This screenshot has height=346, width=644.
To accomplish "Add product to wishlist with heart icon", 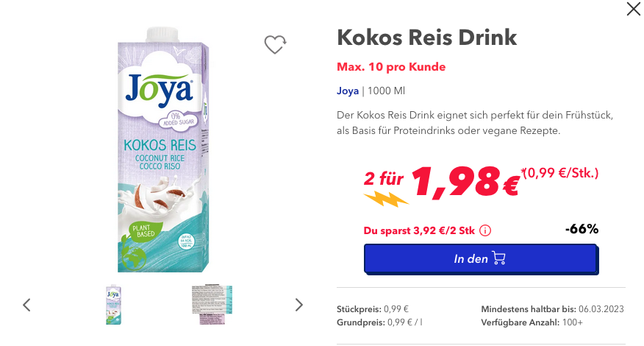I will pyautogui.click(x=275, y=44).
